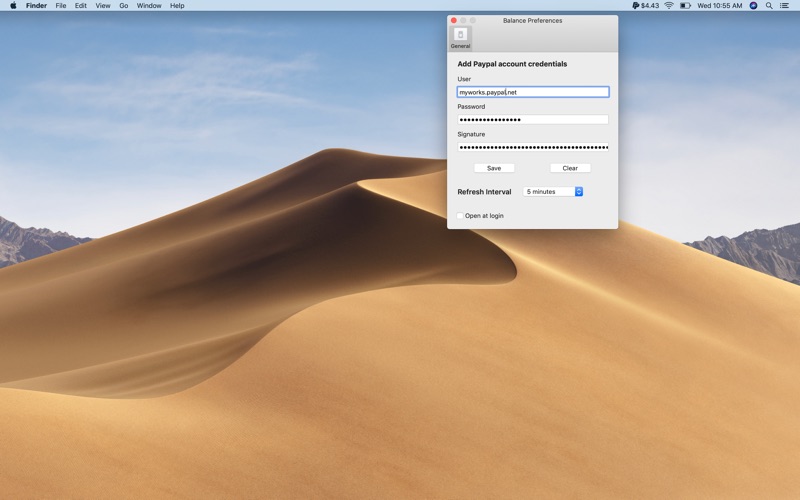Click the Balance Preferences window title
This screenshot has width=800, height=500.
point(532,20)
